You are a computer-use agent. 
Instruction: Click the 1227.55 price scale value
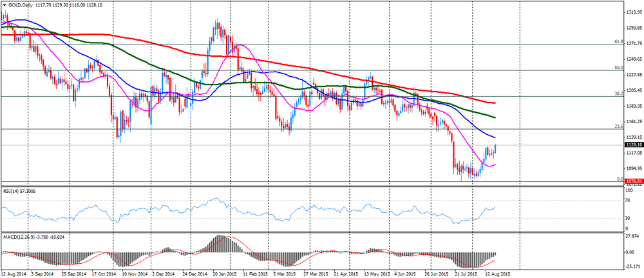pyautogui.click(x=634, y=75)
